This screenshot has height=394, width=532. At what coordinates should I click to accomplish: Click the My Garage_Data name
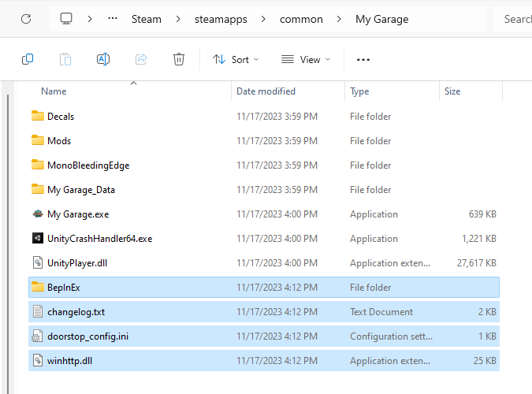tap(80, 190)
